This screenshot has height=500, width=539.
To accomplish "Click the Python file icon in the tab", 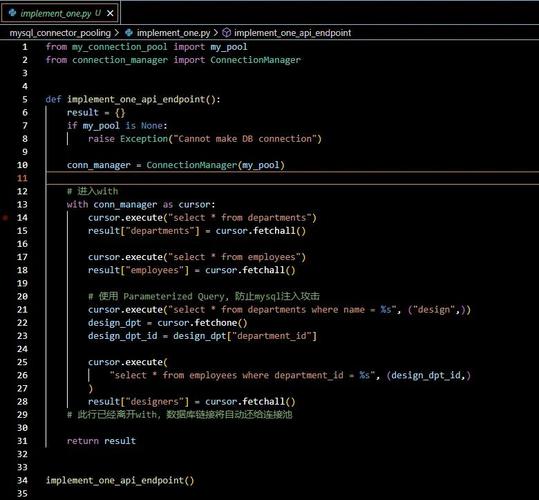I will tap(12, 13).
